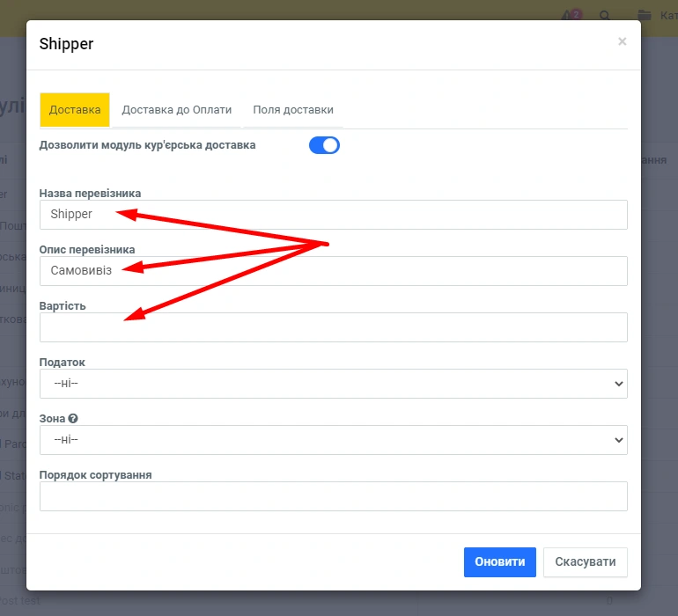Open the Податок dropdown
This screenshot has height=616, width=678.
coord(333,384)
